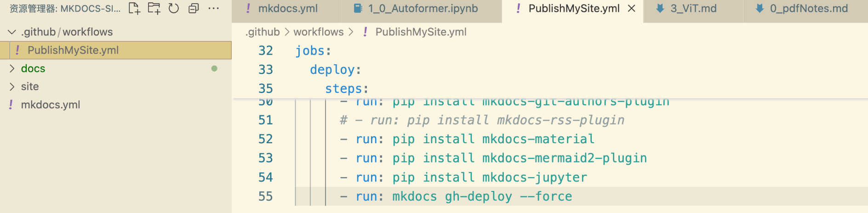The height and width of the screenshot is (213, 868).
Task: Open explorer more actions ellipsis menu
Action: tap(213, 8)
